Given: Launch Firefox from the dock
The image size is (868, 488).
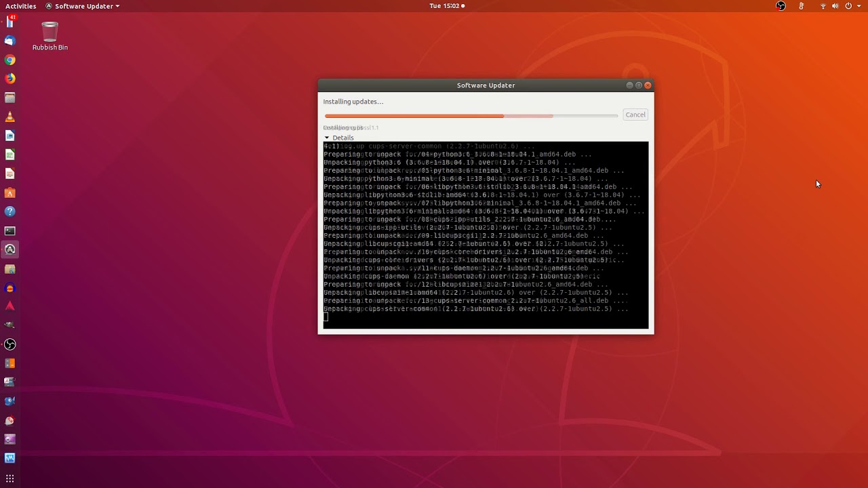Looking at the screenshot, I should click(9, 79).
